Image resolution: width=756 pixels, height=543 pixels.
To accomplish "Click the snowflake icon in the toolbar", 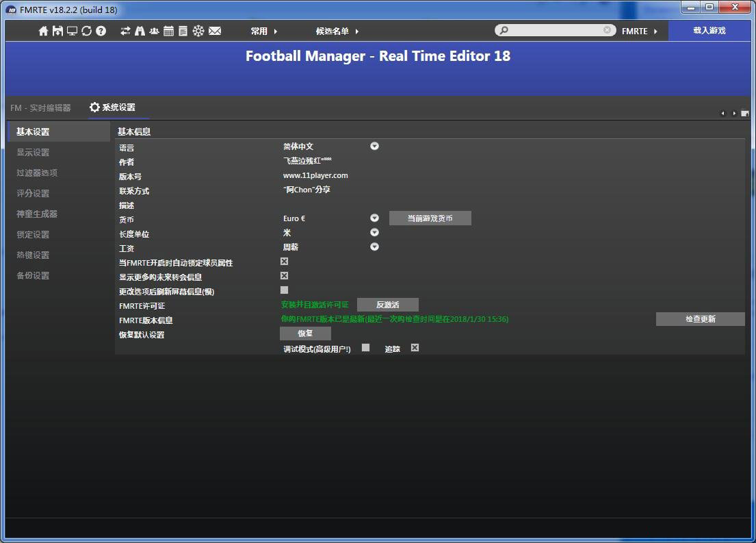I will [198, 31].
